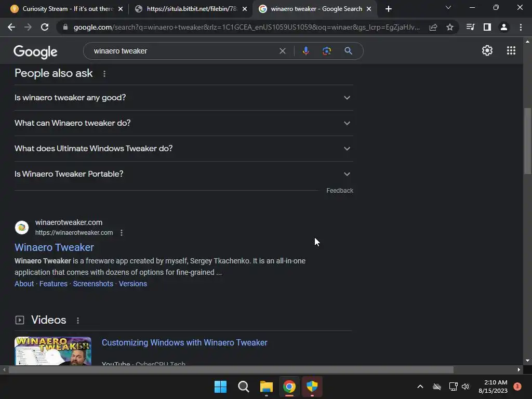The image size is (532, 399).
Task: Click in the Google search input field
Action: (183, 51)
